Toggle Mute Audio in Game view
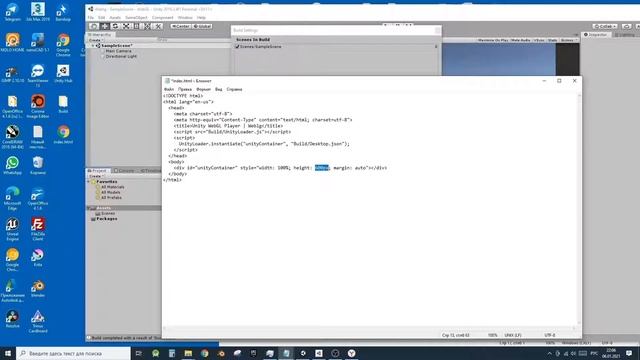 pyautogui.click(x=520, y=40)
